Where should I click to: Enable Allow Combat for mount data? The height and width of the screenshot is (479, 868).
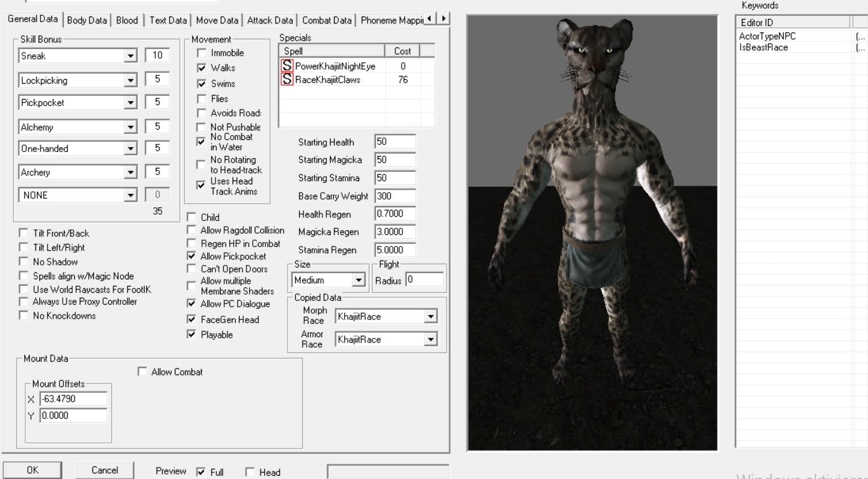click(142, 372)
